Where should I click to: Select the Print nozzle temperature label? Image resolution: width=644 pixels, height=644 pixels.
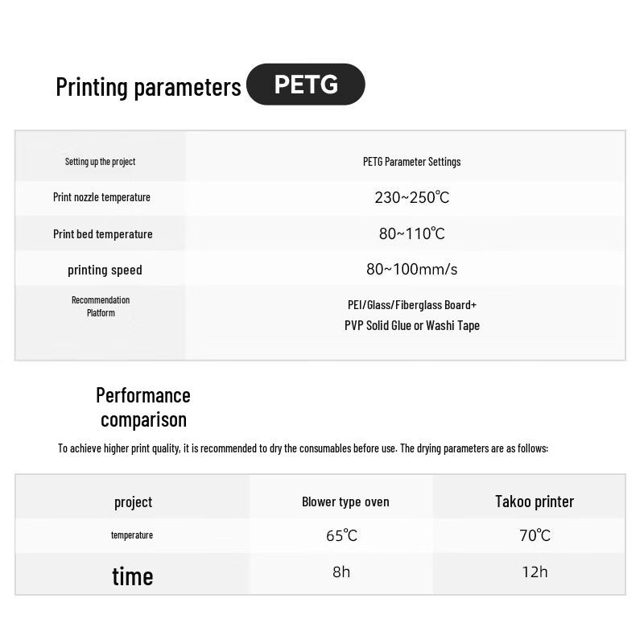[x=102, y=197]
